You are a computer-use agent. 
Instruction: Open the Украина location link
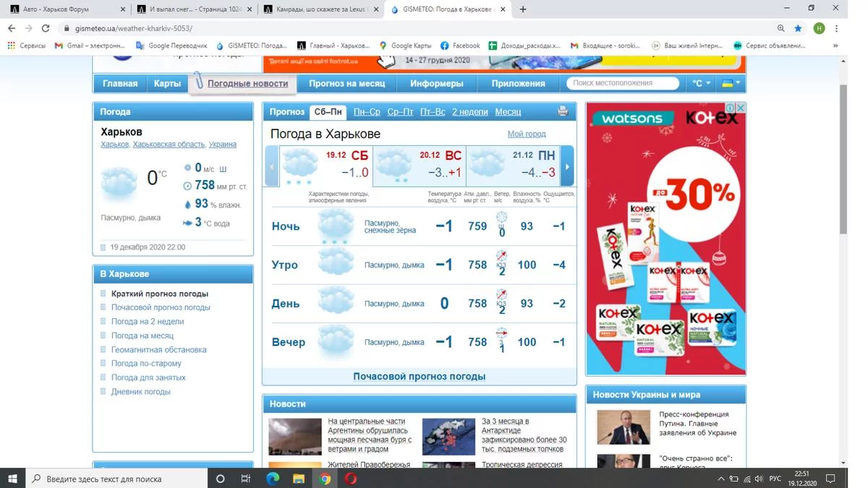222,145
